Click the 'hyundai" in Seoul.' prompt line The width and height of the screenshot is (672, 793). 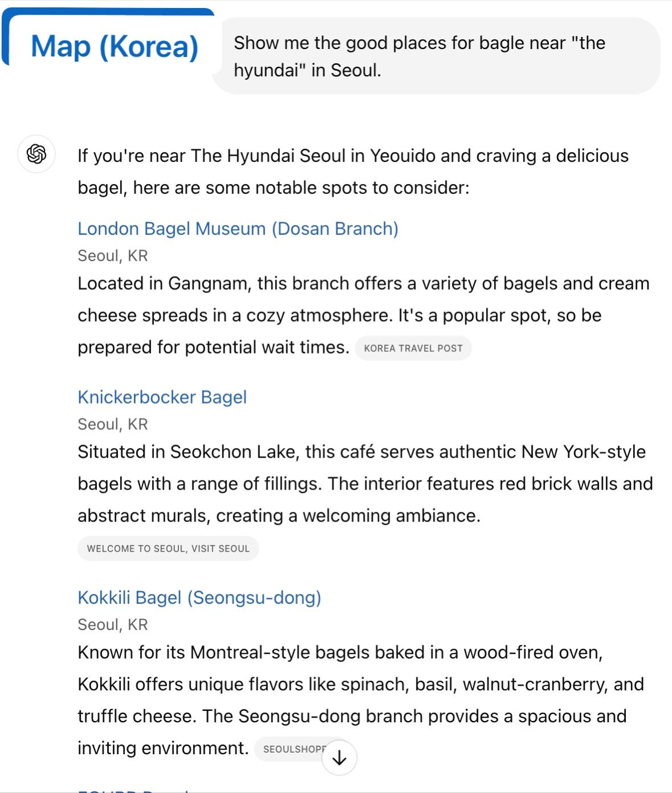[307, 71]
